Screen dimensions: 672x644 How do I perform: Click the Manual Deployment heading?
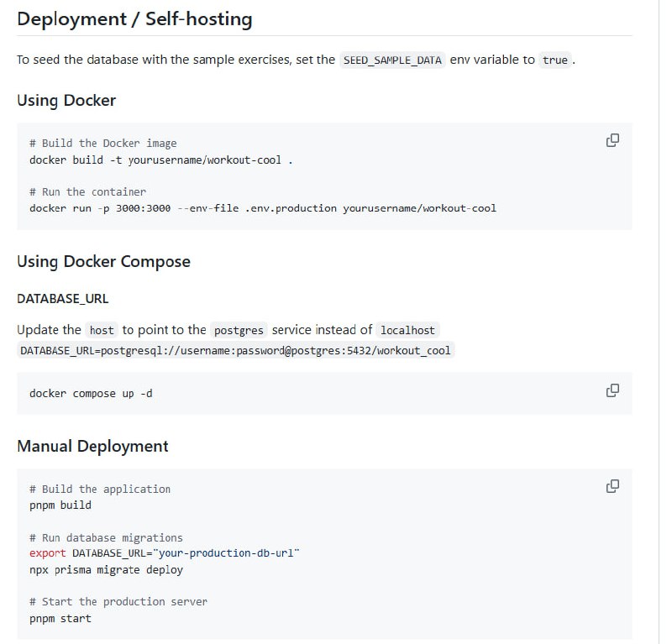coord(92,446)
